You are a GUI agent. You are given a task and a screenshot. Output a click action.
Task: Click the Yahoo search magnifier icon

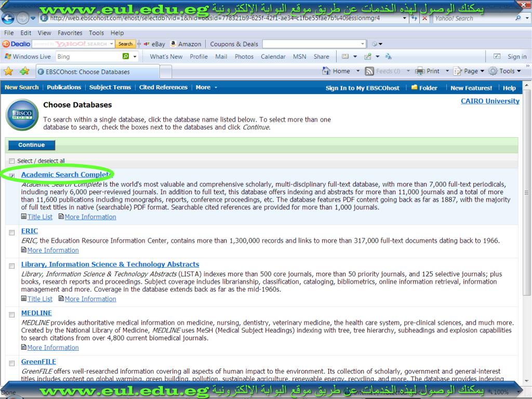pos(518,18)
